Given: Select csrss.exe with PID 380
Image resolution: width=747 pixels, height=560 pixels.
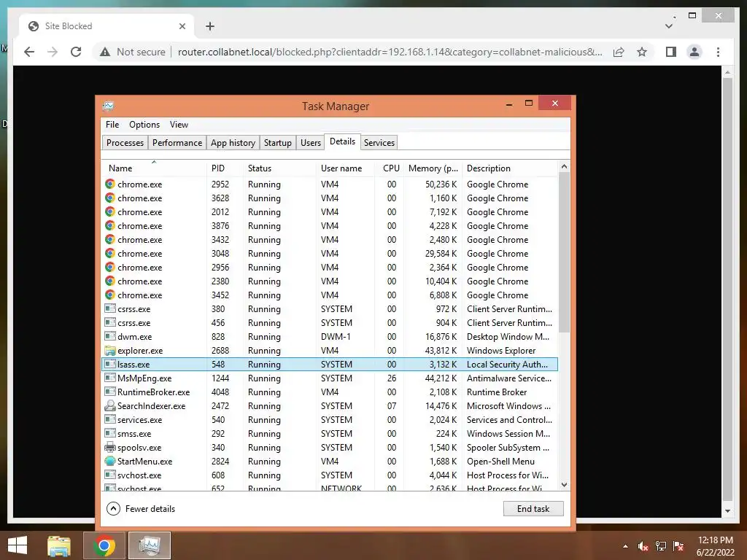Looking at the screenshot, I should (330, 309).
